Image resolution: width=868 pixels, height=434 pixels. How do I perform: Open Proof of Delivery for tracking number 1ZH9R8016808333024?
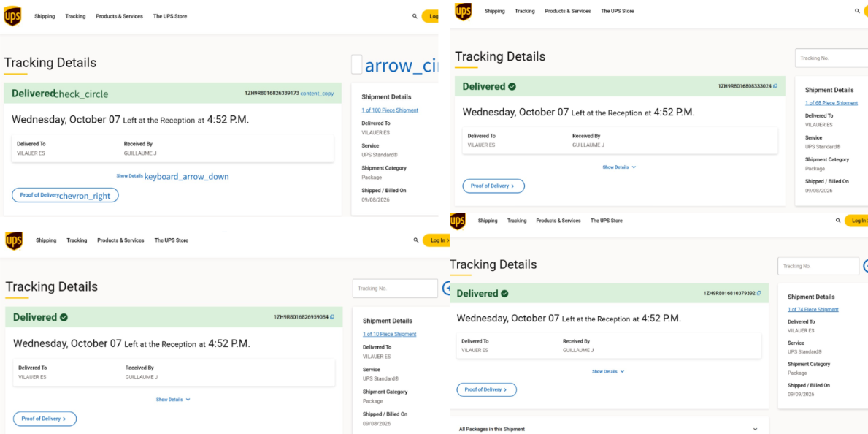(493, 186)
